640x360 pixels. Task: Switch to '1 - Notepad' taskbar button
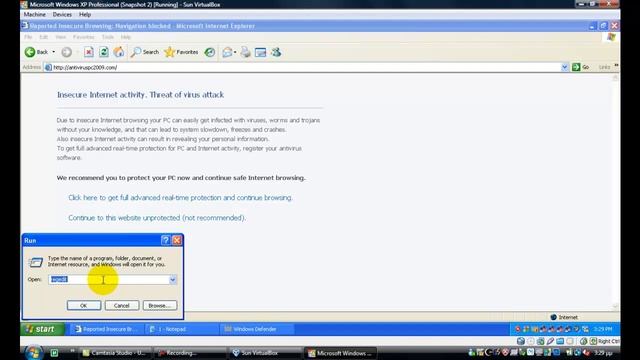tap(182, 329)
